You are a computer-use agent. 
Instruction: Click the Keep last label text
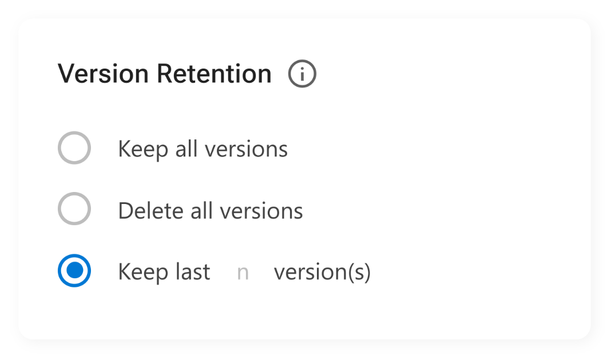tap(164, 271)
